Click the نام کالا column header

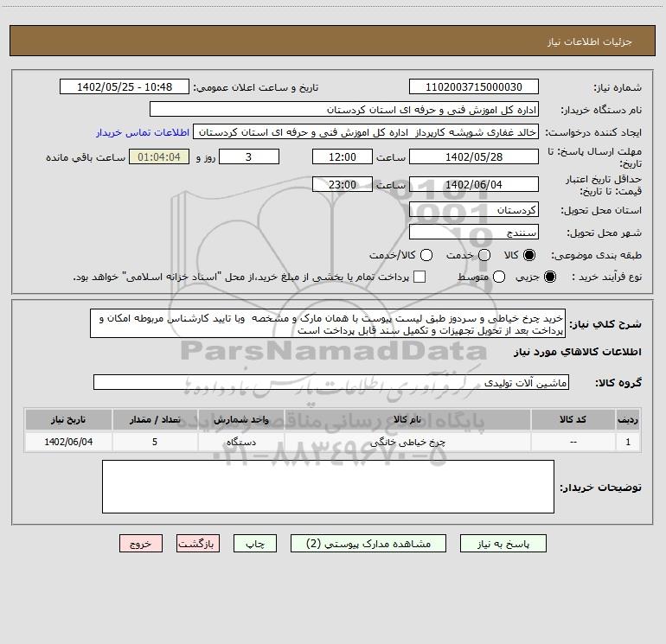pos(407,419)
